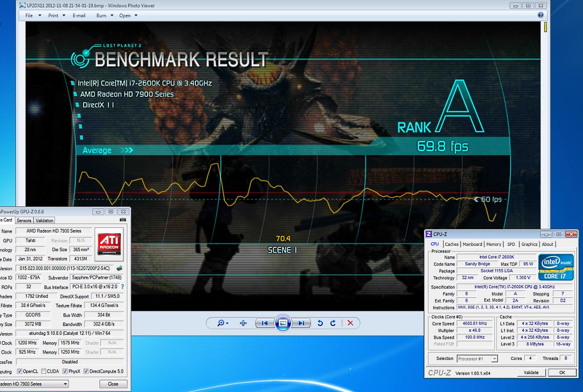Image resolution: width=583 pixels, height=392 pixels.
Task: Click the Threads value 8 in CPU-Z
Action: point(566,358)
